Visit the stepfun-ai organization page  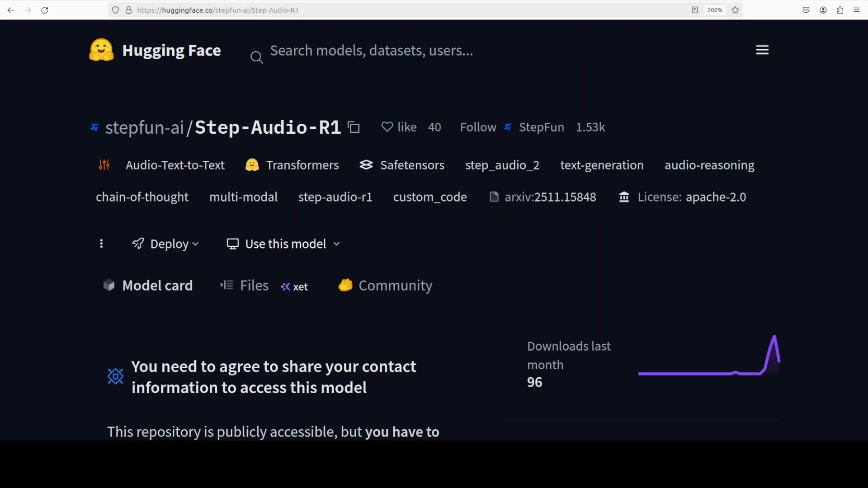click(145, 127)
